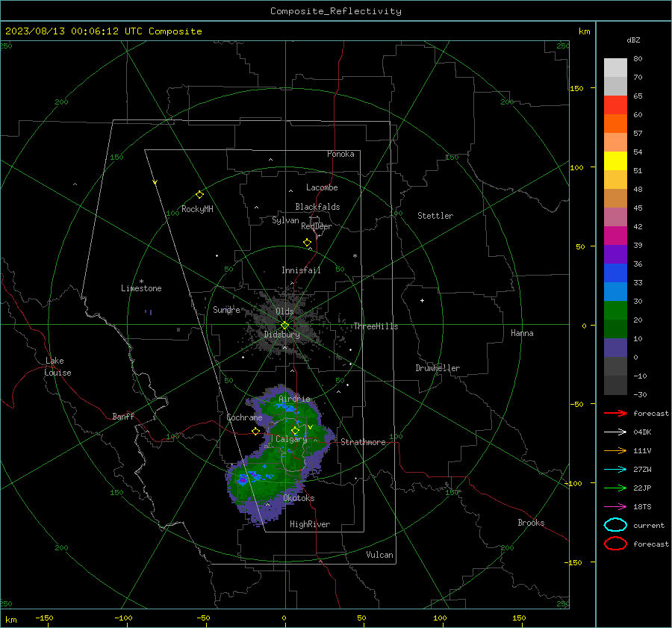Click the green 22JP arrow icon
672x628 pixels.
coord(615,488)
